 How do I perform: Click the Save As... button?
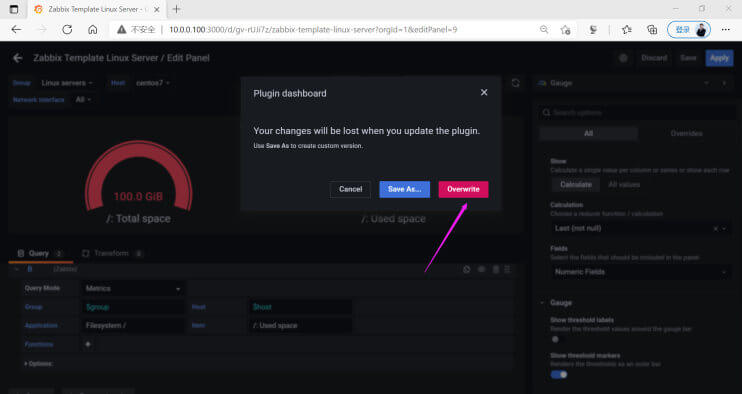tap(405, 189)
